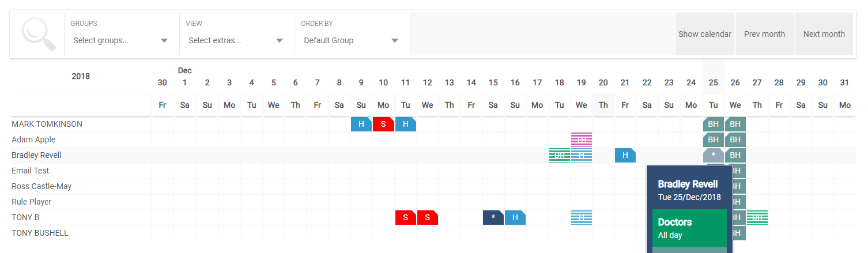
Task: Expand the Select extras view dropdown
Action: tap(236, 40)
